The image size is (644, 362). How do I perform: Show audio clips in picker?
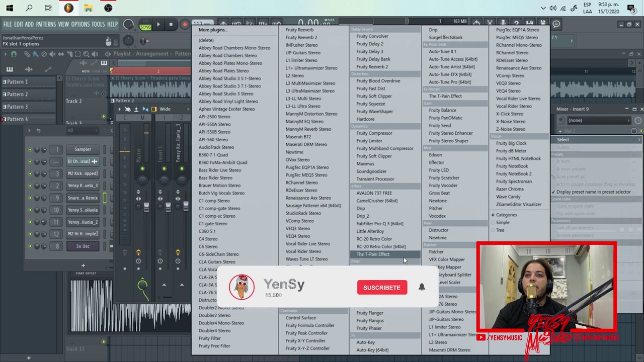click(29, 69)
